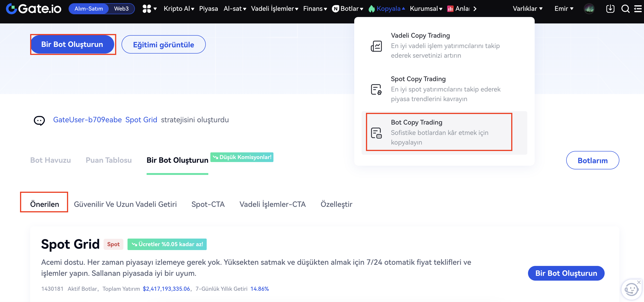Click the download app icon
Screen dimensions: 644x302
[x=610, y=9]
